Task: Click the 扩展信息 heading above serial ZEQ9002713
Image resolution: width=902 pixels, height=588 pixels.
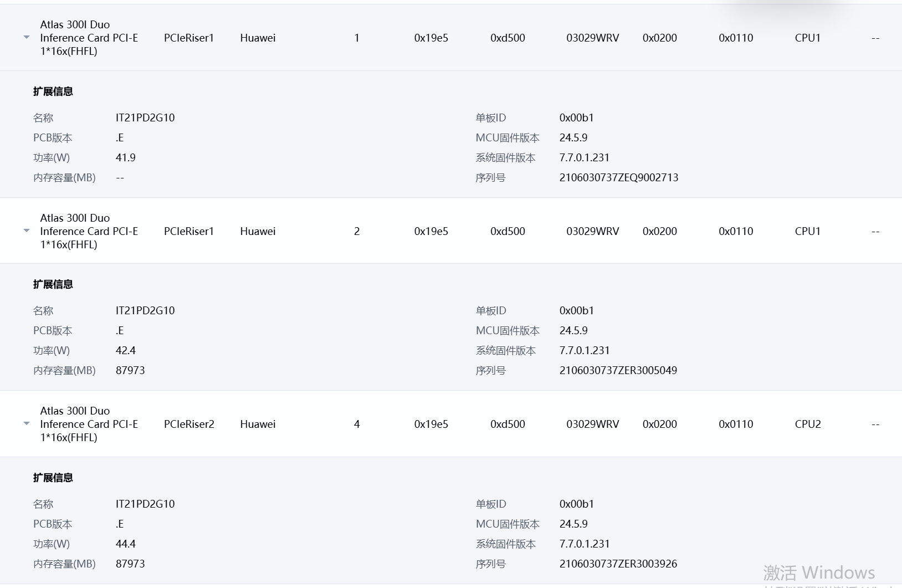Action: [x=53, y=91]
